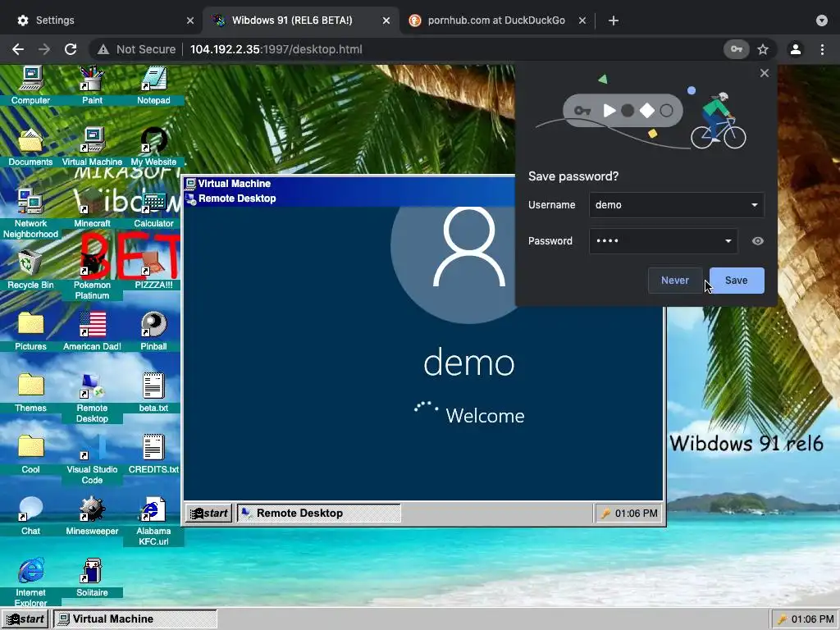This screenshot has width=840, height=630.
Task: Click the password key icon in address bar
Action: (737, 49)
